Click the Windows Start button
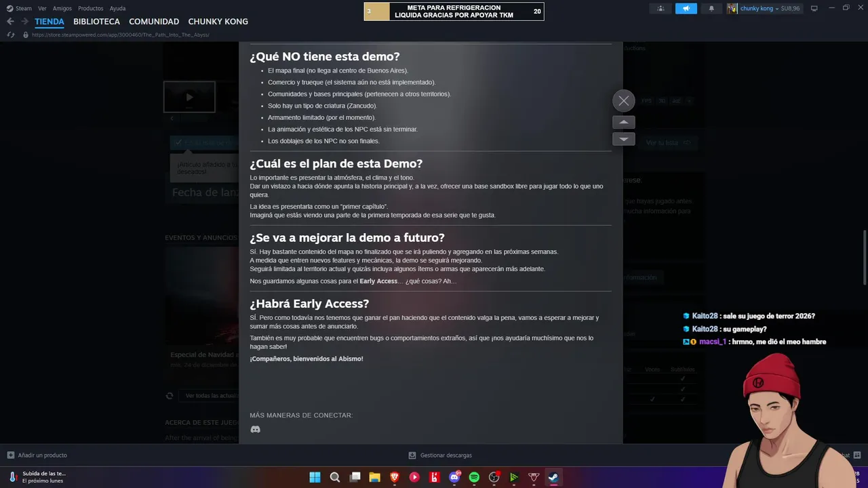Viewport: 868px width, 488px height. pos(315,477)
